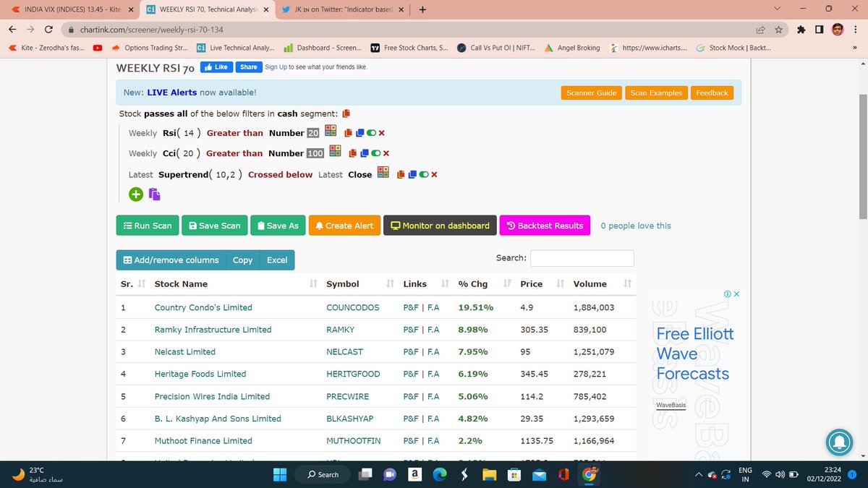The height and width of the screenshot is (488, 868).
Task: Open the P&F link for Nelcast Limited
Action: pos(411,352)
